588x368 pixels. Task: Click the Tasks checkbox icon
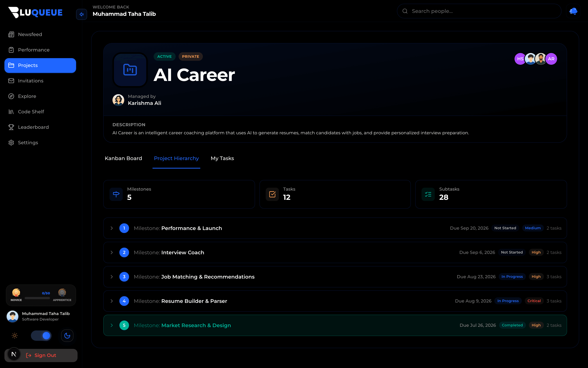pos(272,194)
